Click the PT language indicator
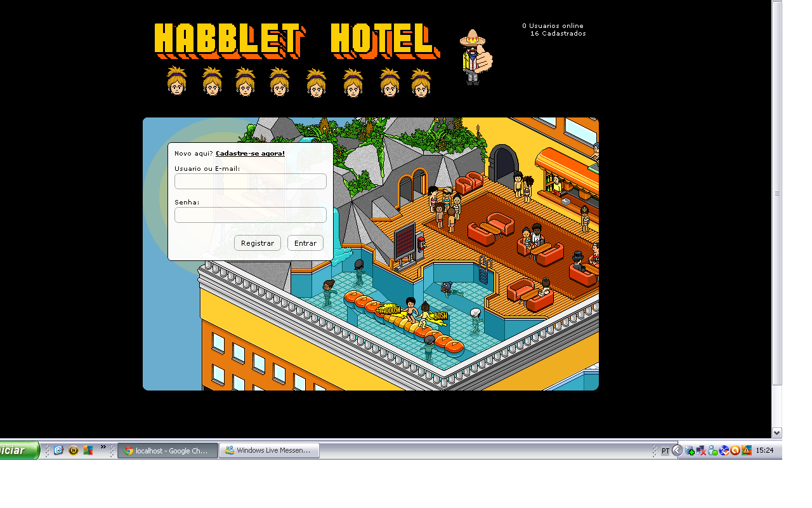Screen dimensions: 812x508 (x=665, y=451)
